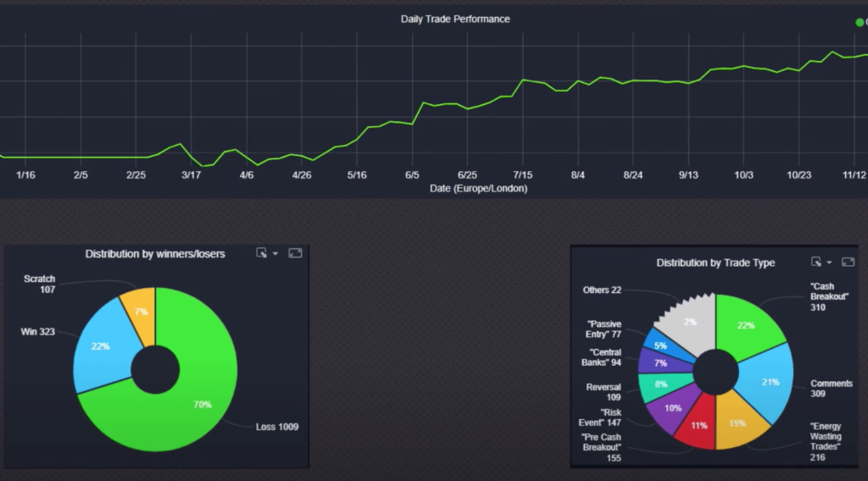Open dropdown arrow on Trade Type chart
Image resolution: width=868 pixels, height=481 pixels.
[x=830, y=263]
